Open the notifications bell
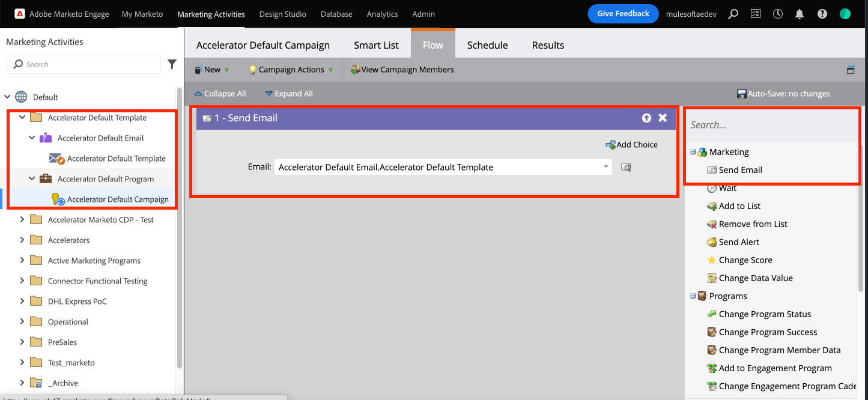This screenshot has width=868, height=400. [x=800, y=14]
